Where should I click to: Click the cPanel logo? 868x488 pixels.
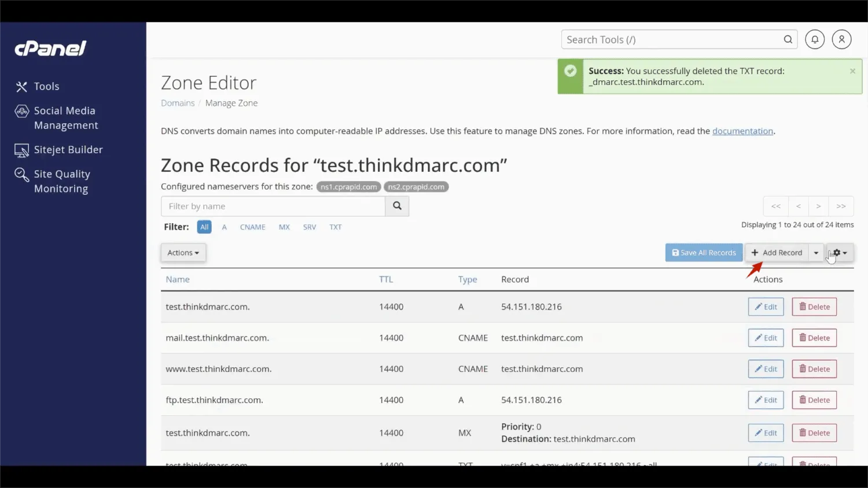click(x=50, y=49)
